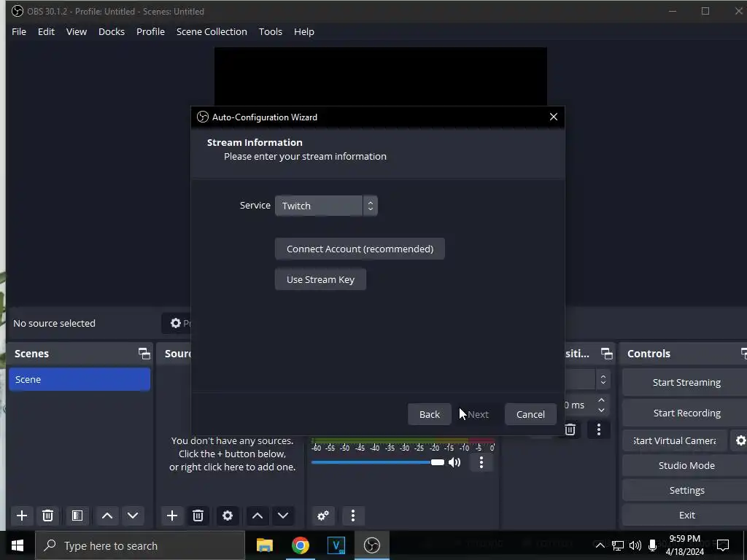Open the File menu
The width and height of the screenshot is (747, 560).
(19, 31)
